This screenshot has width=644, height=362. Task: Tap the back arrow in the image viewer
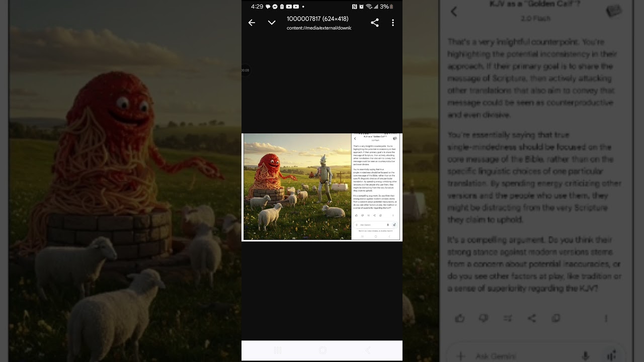(x=252, y=23)
